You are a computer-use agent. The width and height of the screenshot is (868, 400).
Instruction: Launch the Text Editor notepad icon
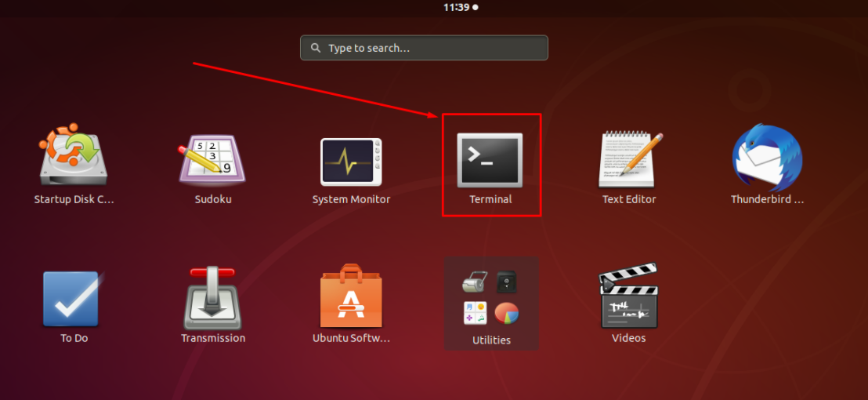629,160
